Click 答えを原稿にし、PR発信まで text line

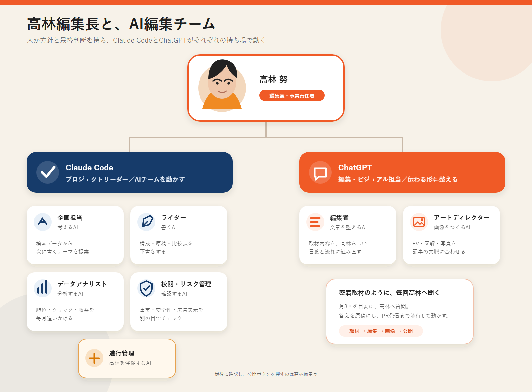[x=394, y=316]
